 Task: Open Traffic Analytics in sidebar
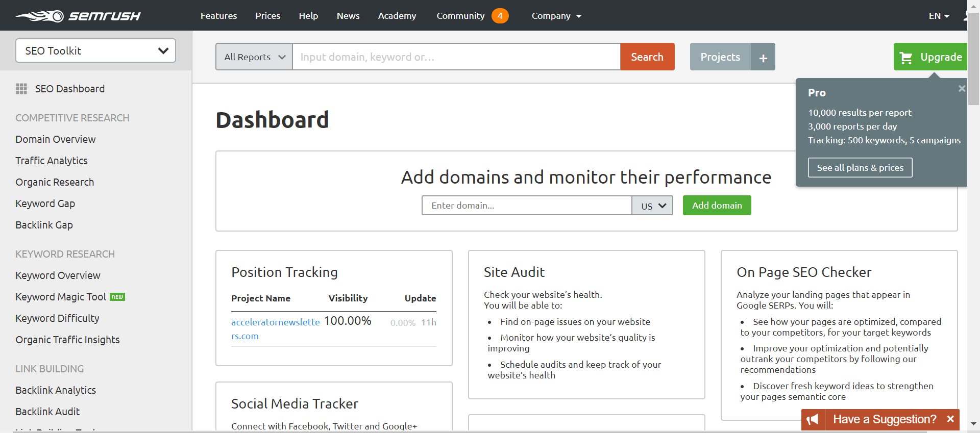pyautogui.click(x=52, y=161)
